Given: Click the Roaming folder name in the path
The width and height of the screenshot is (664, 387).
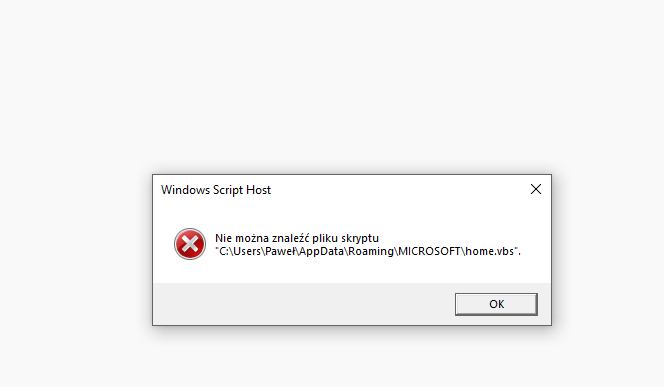Looking at the screenshot, I should point(371,252).
